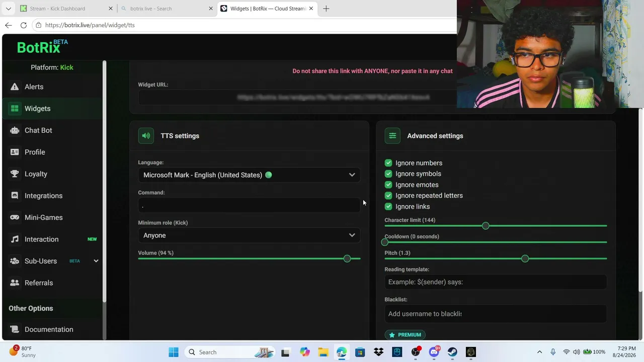The width and height of the screenshot is (644, 362).
Task: Open the weather widget showing 80°F
Action: click(x=23, y=352)
